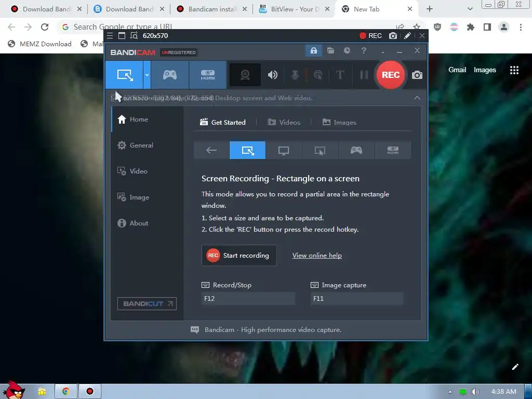This screenshot has height=399, width=532.
Task: Open output folder icon in Bandicam title bar
Action: [x=330, y=50]
